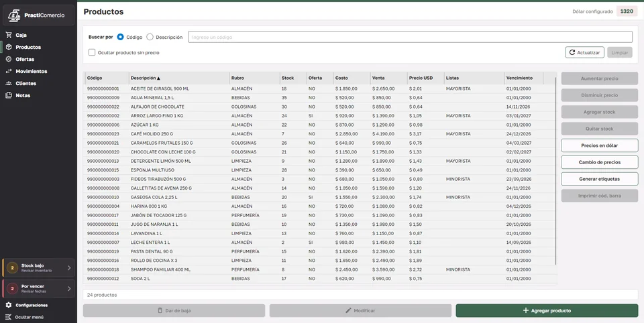The height and width of the screenshot is (323, 644).
Task: Click the trash icon on Dar de baja
Action: tap(160, 311)
